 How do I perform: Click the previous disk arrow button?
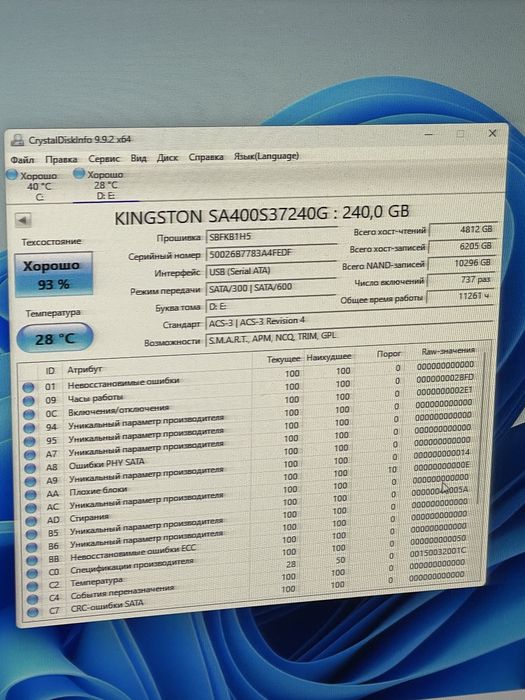click(x=23, y=220)
